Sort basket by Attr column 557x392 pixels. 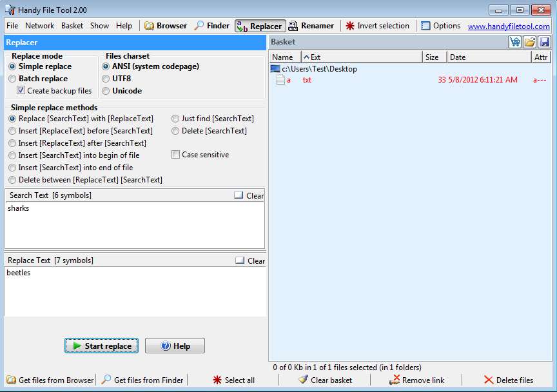point(541,57)
